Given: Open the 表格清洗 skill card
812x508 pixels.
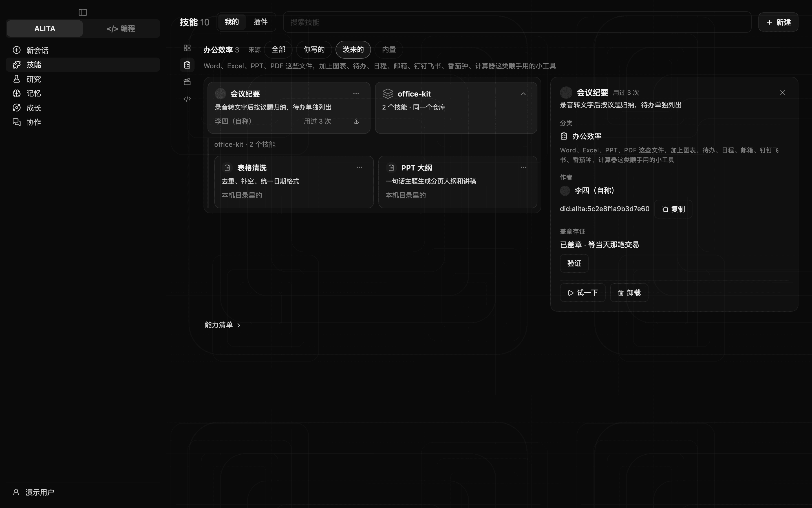Looking at the screenshot, I should [294, 182].
